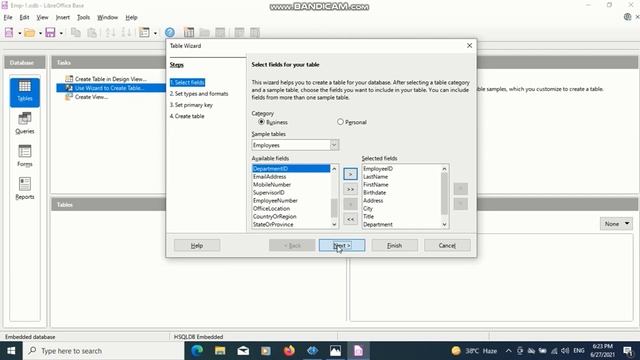
Task: Close the Table Wizard dialog
Action: coord(469,45)
